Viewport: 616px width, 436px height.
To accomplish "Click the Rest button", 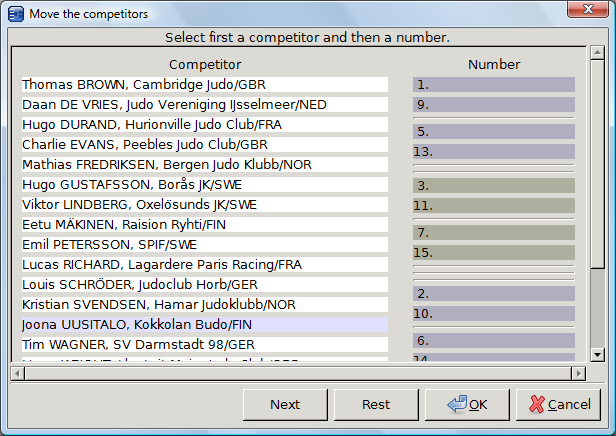I will tap(376, 405).
